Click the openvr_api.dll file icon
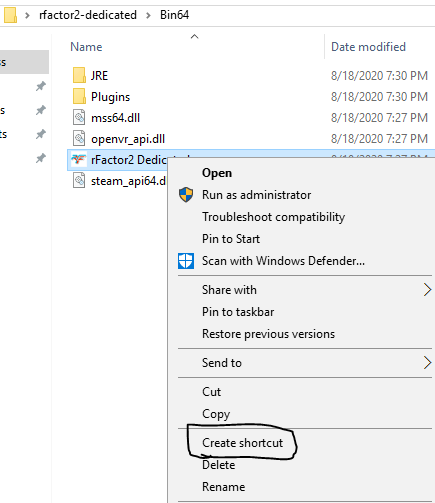This screenshot has width=435, height=503. (x=79, y=138)
